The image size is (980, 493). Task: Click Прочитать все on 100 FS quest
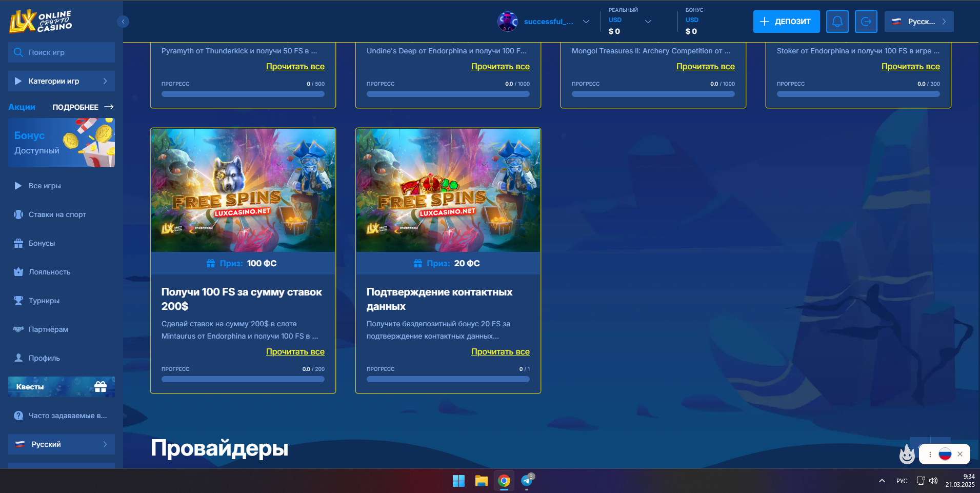(x=295, y=352)
